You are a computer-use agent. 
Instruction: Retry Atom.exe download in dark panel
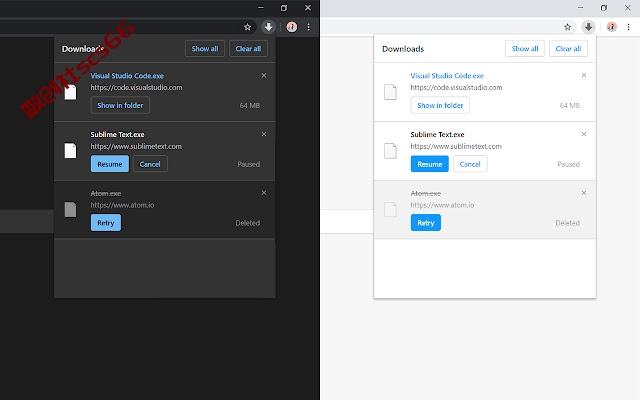click(x=106, y=223)
